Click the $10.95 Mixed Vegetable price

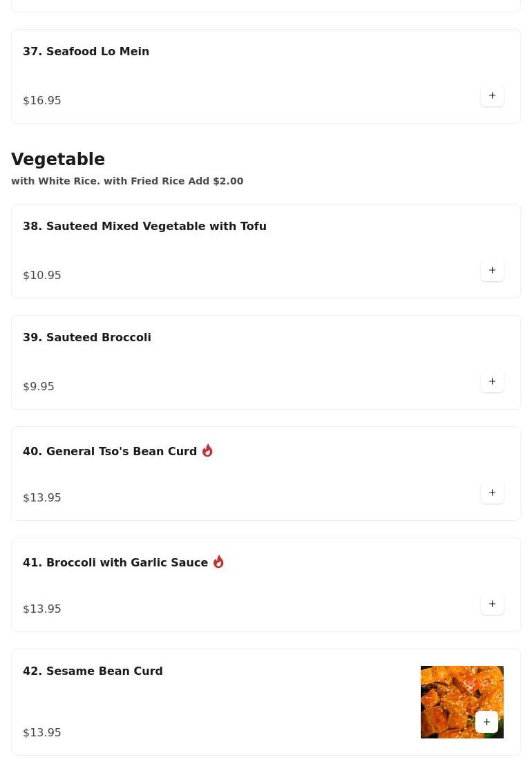(x=42, y=275)
